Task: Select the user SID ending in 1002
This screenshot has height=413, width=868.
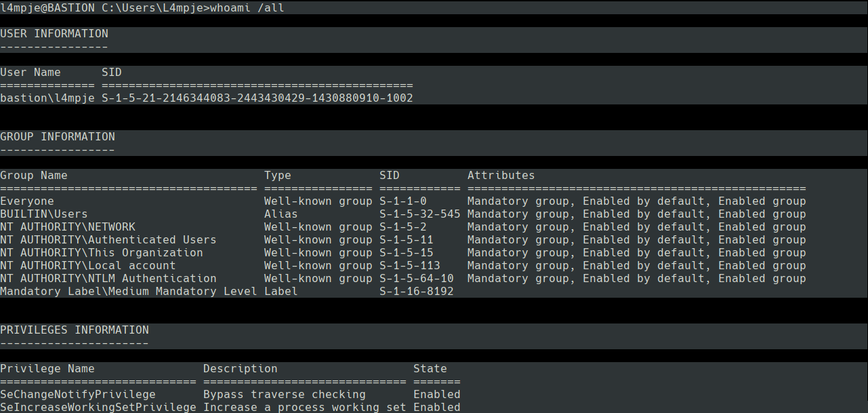Action: tap(257, 98)
